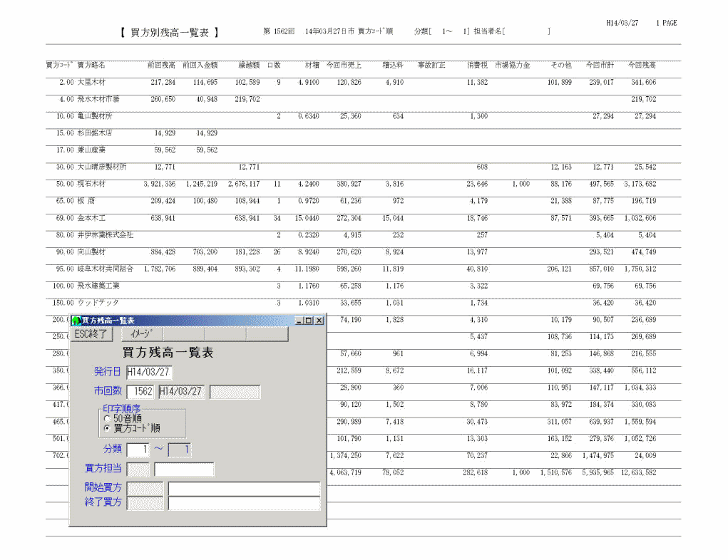
Task: Click the 買方担当 code field
Action: click(x=138, y=470)
